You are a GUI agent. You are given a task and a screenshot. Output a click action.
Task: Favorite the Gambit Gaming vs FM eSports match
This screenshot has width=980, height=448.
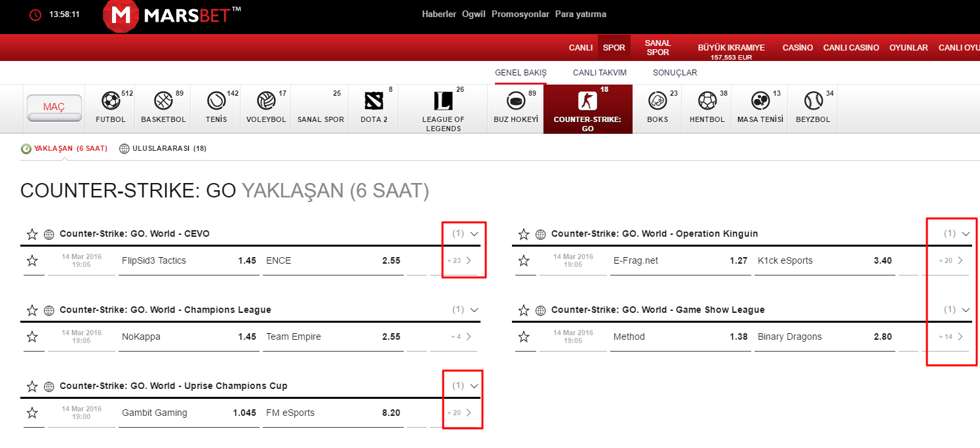pos(32,413)
